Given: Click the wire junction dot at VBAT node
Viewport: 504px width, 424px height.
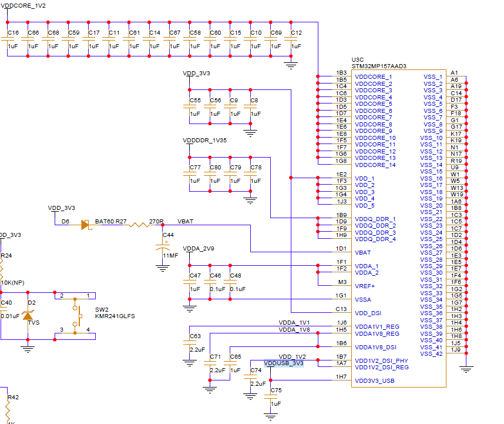Looking at the screenshot, I should (x=163, y=225).
